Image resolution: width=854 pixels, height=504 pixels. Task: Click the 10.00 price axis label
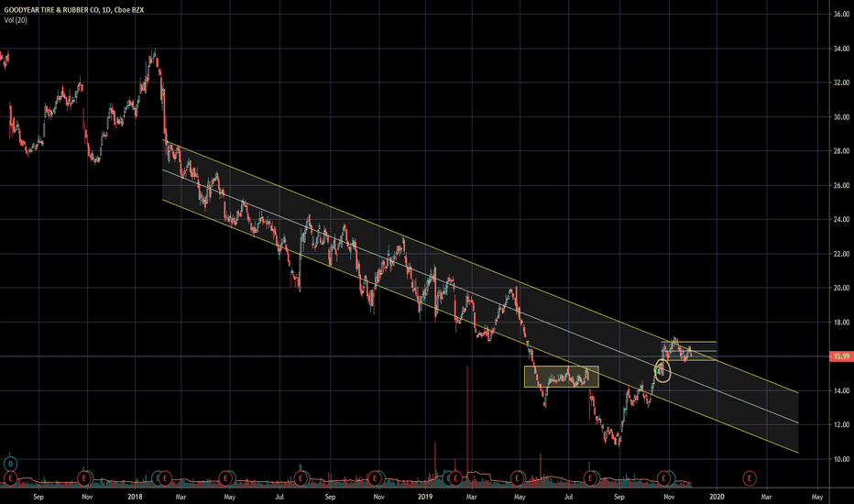click(x=841, y=459)
